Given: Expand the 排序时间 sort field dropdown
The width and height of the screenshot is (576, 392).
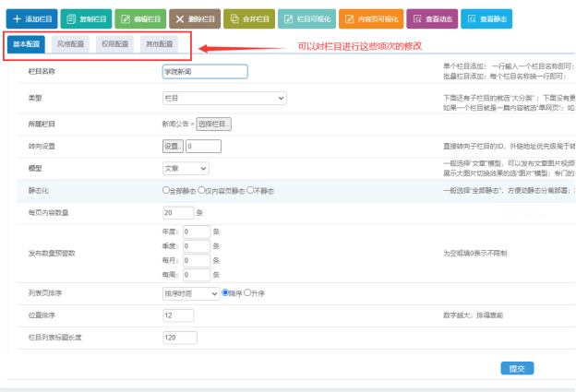Looking at the screenshot, I should point(190,293).
